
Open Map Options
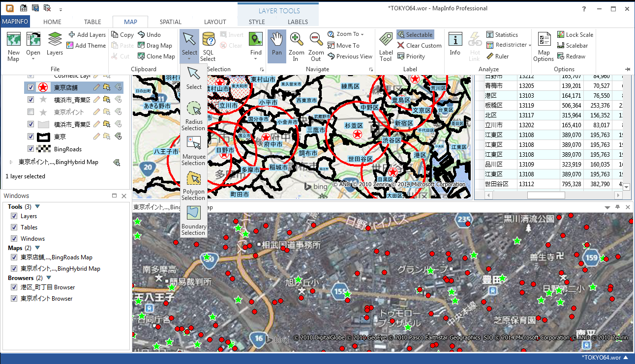pos(544,46)
